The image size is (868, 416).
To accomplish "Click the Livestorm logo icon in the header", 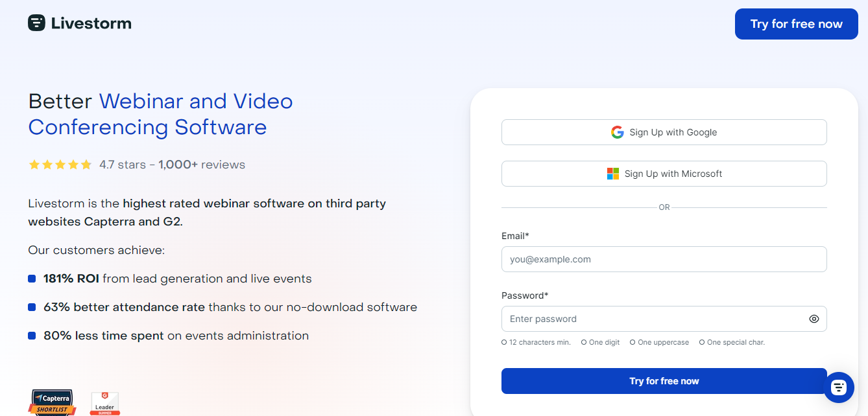I will tap(36, 23).
